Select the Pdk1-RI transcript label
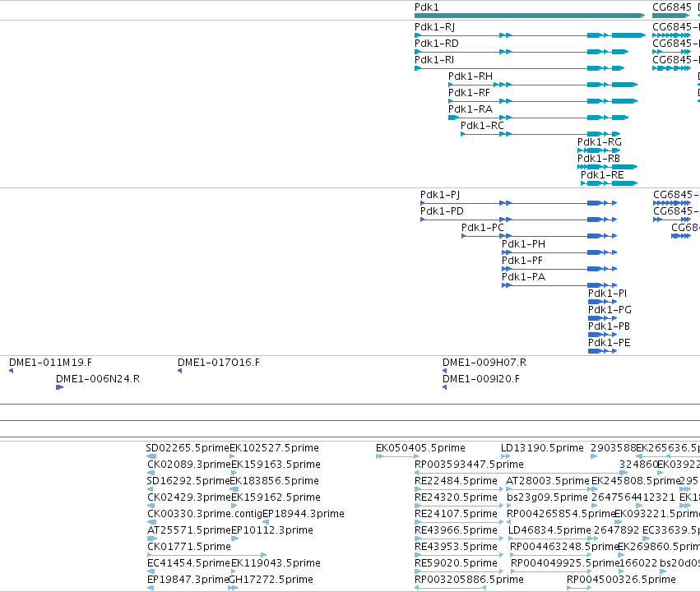Viewport: 700px width, 592px height. pyautogui.click(x=434, y=60)
